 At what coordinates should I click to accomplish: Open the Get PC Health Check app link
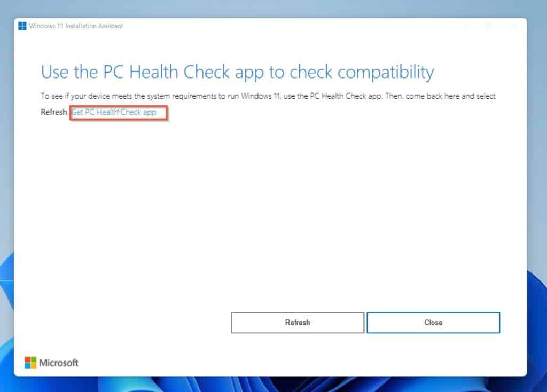tap(114, 112)
